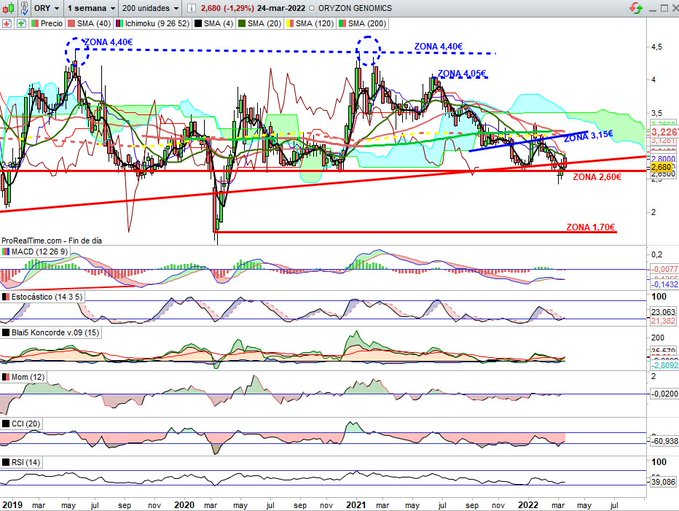The image size is (679, 511).
Task: Click the Mom panel color icon
Action: pos(6,377)
